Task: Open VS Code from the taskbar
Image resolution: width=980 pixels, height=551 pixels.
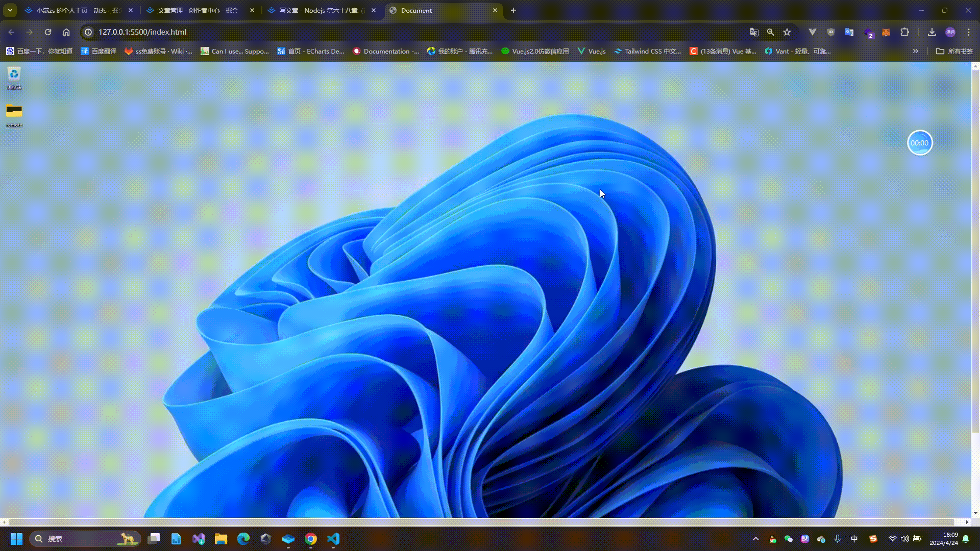Action: click(x=333, y=539)
